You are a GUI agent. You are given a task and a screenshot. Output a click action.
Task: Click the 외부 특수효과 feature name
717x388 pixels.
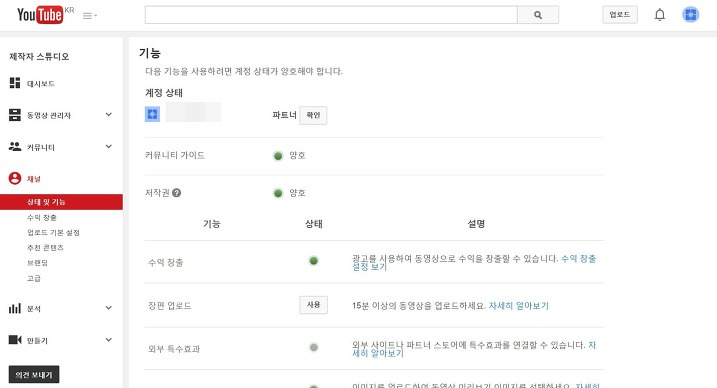pyautogui.click(x=174, y=349)
